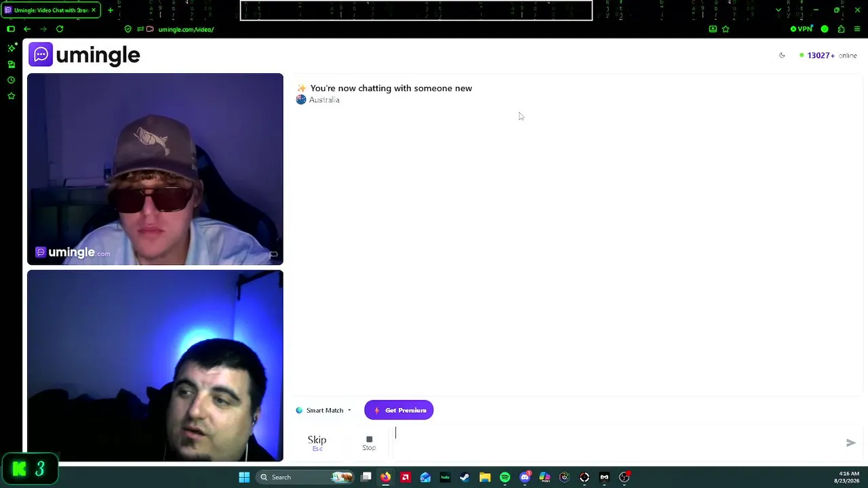Bookmark this page with the star icon
Image resolution: width=868 pixels, height=488 pixels.
[x=726, y=29]
